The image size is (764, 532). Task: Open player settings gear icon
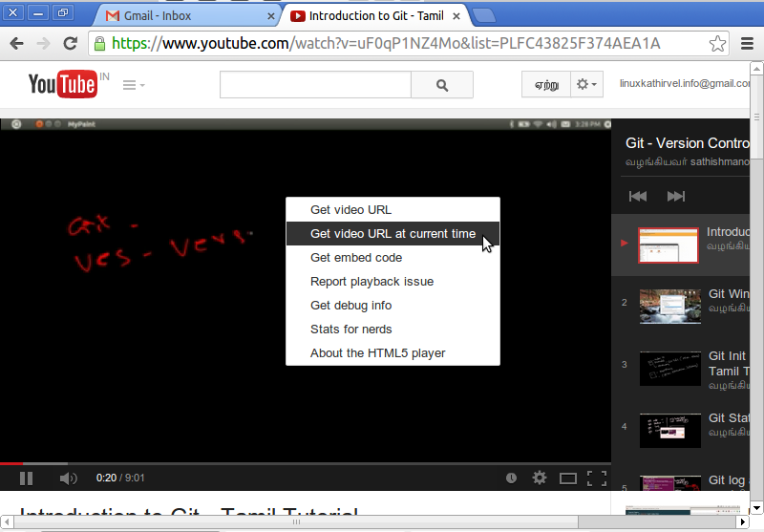(x=540, y=478)
